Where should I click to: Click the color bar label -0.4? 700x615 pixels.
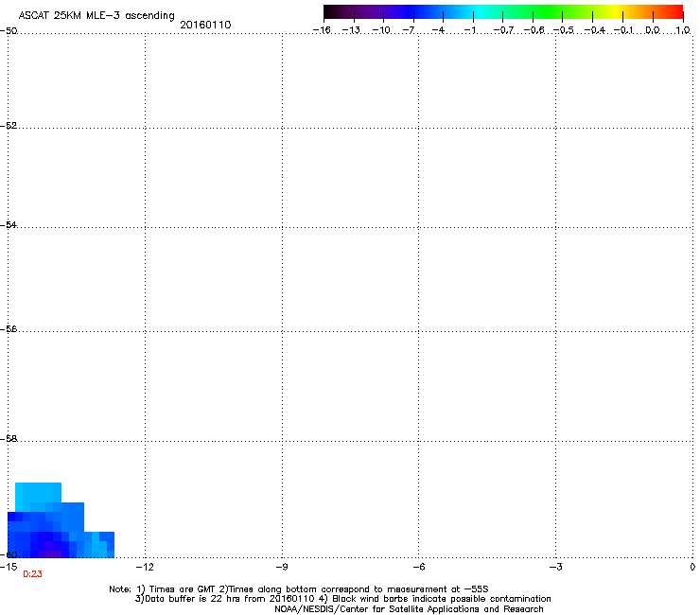pos(595,30)
